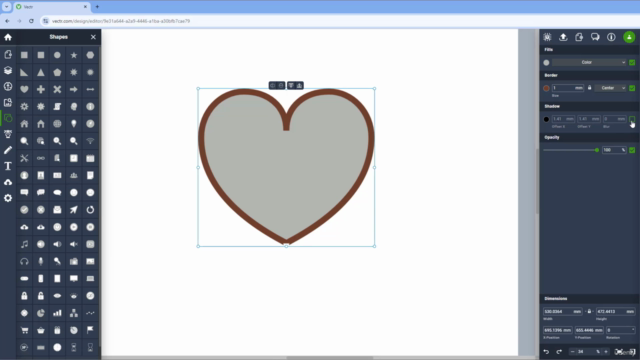
Task: Insert the lightbulb icon shape
Action: [x=74, y=124]
